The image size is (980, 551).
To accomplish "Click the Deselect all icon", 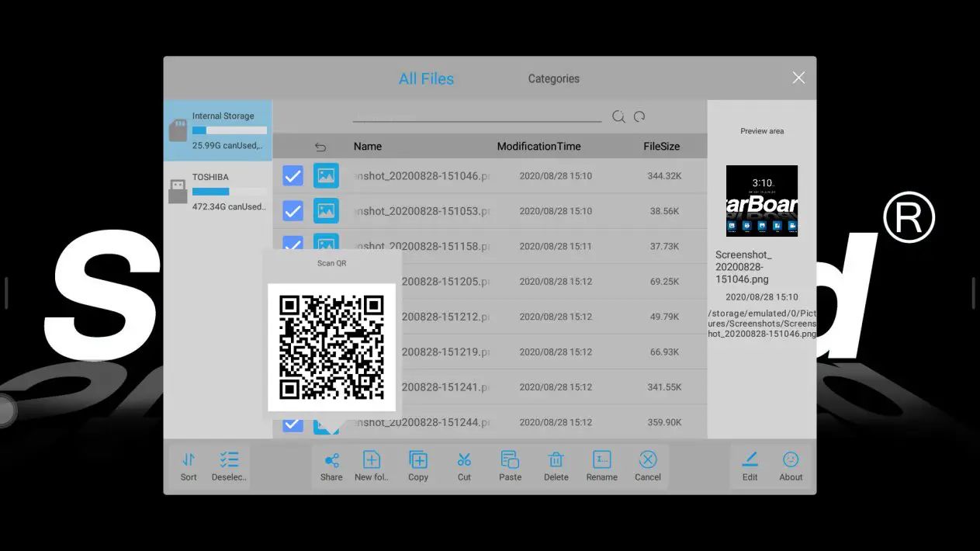I will pyautogui.click(x=229, y=459).
